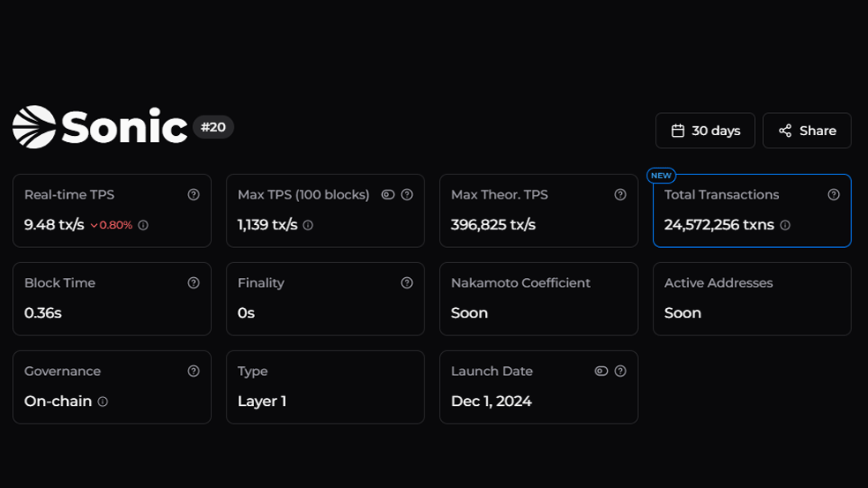
Task: Click info icon beside 0.80% change
Action: (144, 225)
